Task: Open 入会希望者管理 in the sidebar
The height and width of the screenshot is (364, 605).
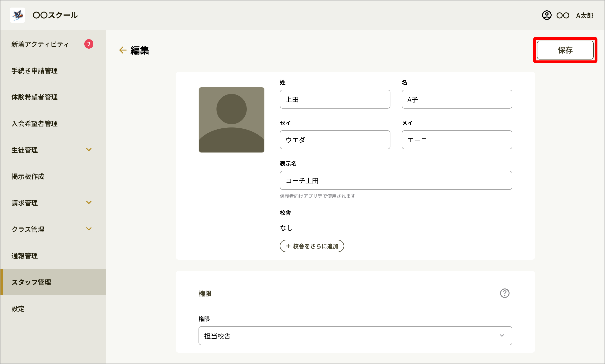Action: (x=53, y=124)
